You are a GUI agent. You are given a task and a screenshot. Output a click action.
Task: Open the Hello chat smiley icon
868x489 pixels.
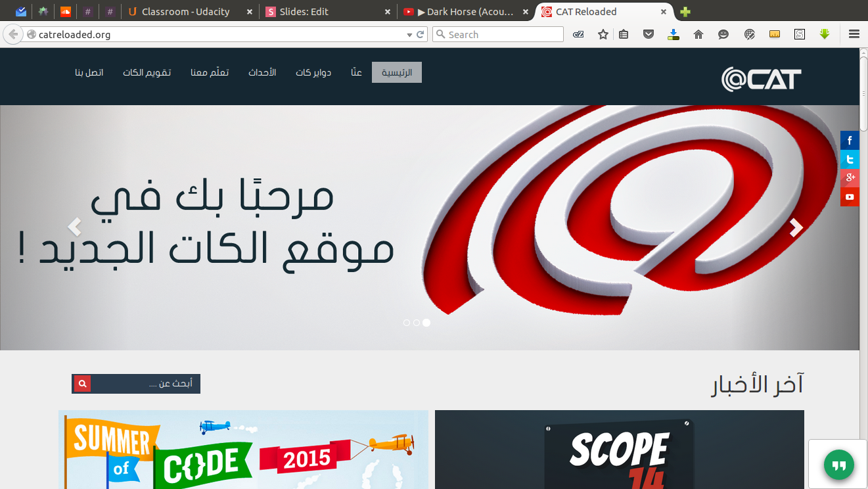723,34
